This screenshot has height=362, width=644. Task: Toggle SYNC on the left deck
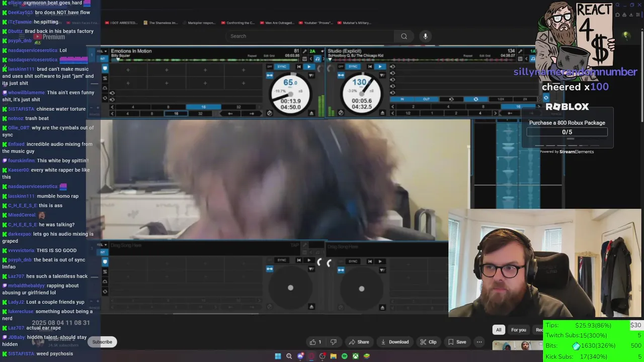point(282,67)
